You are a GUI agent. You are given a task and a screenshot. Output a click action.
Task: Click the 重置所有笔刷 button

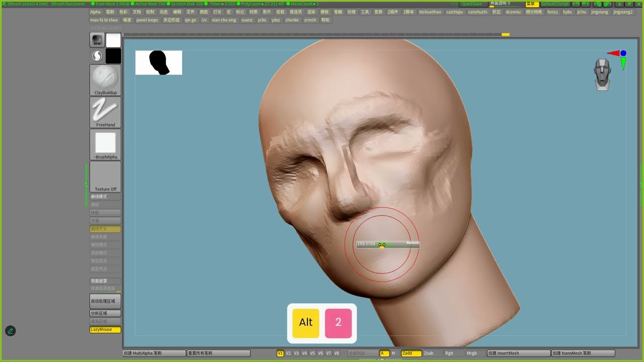tap(218, 353)
